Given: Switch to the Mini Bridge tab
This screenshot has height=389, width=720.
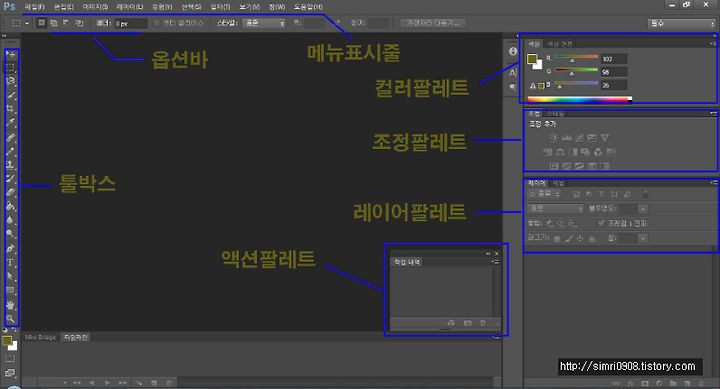Looking at the screenshot, I should [40, 337].
